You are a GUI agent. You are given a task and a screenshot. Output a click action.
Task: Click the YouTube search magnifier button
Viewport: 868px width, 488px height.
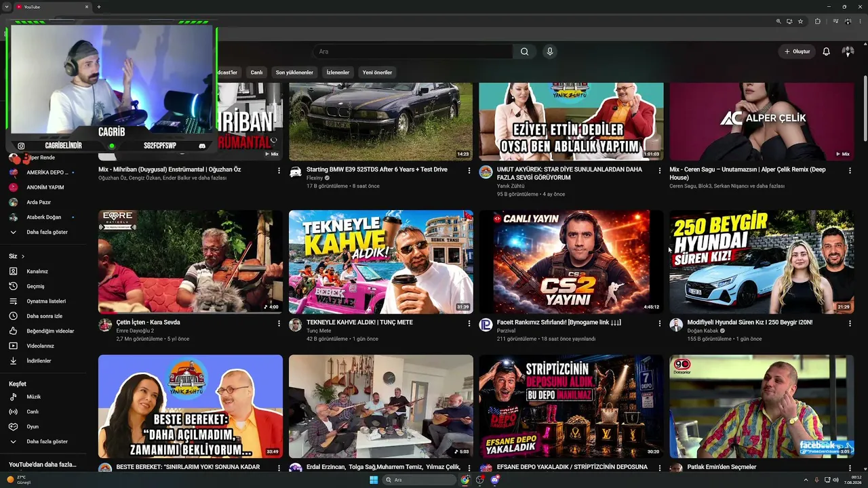click(524, 52)
